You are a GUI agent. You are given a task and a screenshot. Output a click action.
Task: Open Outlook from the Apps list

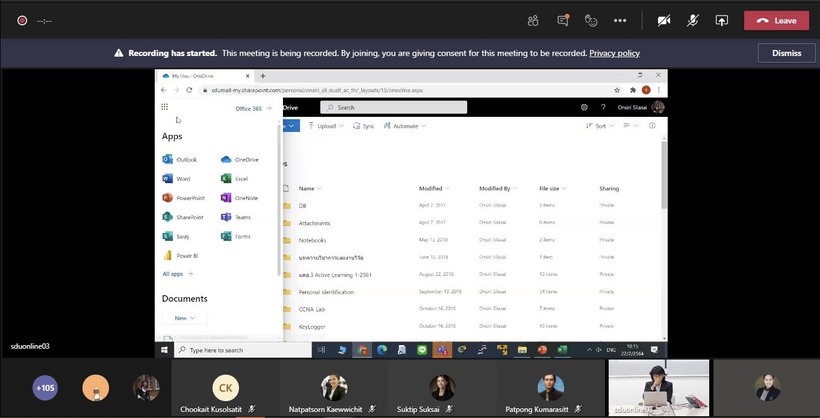tap(180, 160)
